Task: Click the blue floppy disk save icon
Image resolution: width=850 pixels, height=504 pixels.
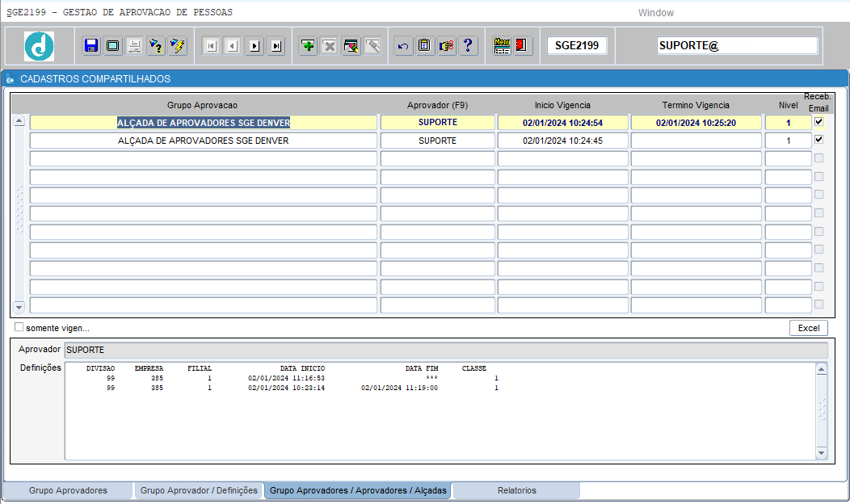Action: (x=91, y=45)
